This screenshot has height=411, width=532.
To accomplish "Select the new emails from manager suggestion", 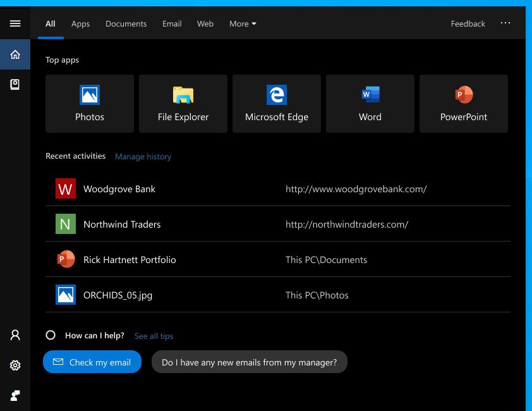I will pyautogui.click(x=250, y=362).
